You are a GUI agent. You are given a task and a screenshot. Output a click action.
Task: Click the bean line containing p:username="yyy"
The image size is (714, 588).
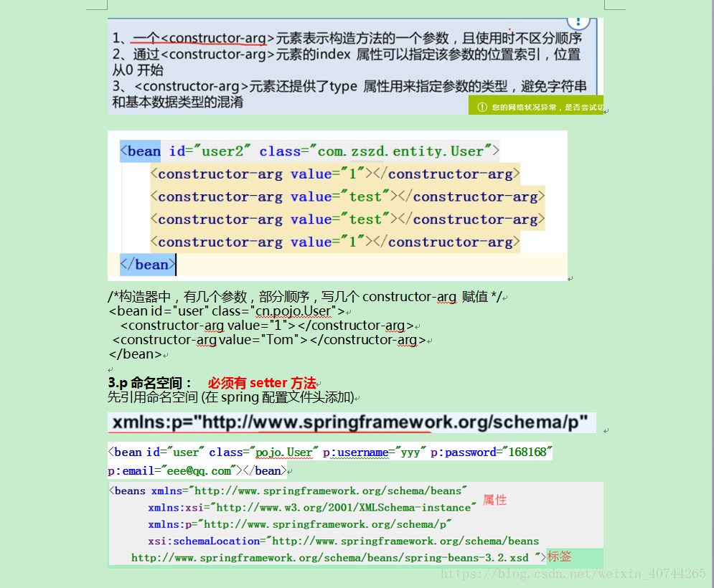coord(330,452)
